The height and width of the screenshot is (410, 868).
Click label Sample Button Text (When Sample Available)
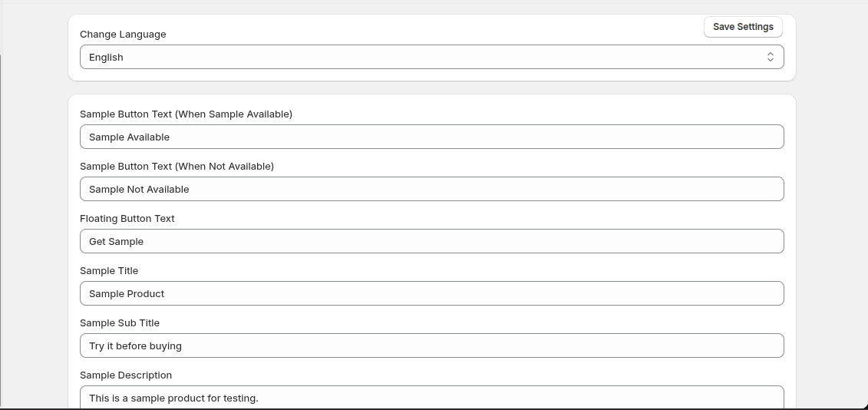pos(186,114)
